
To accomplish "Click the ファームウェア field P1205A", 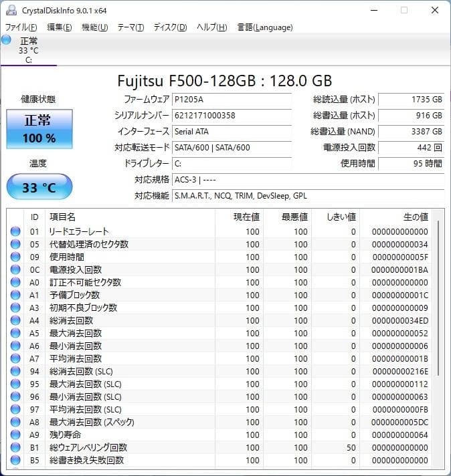I will point(232,99).
